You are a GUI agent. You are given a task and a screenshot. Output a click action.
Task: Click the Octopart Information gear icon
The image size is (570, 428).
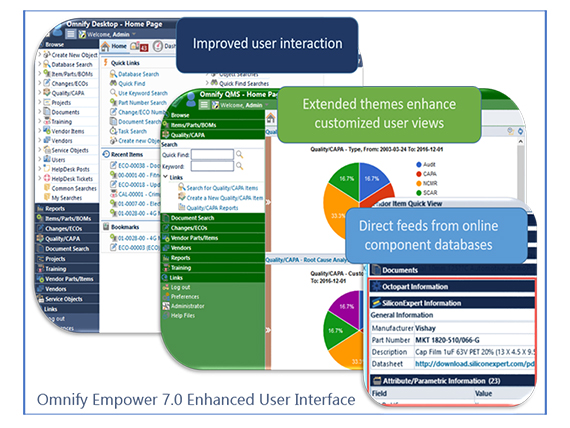(376, 286)
